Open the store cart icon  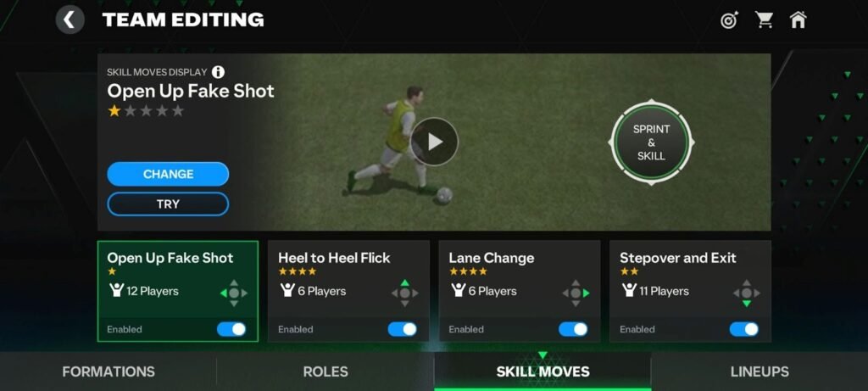pyautogui.click(x=764, y=20)
